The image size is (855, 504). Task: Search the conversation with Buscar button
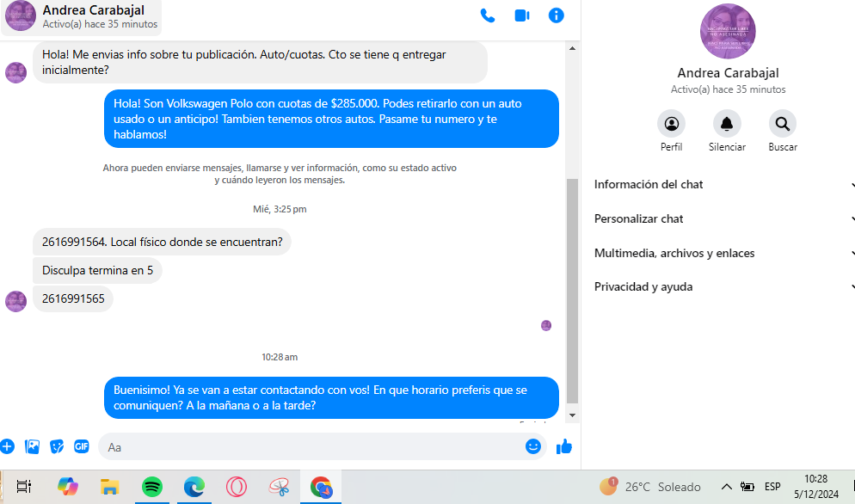pyautogui.click(x=782, y=124)
